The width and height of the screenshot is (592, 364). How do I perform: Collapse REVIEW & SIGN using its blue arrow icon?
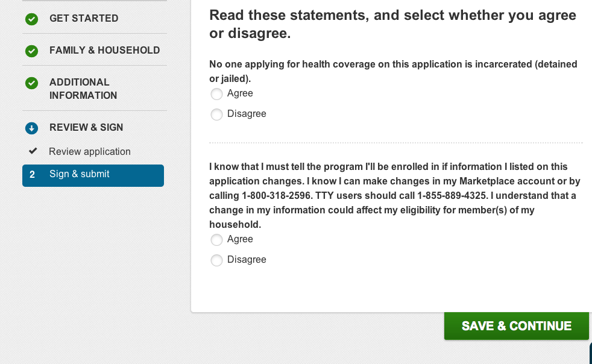(x=32, y=128)
